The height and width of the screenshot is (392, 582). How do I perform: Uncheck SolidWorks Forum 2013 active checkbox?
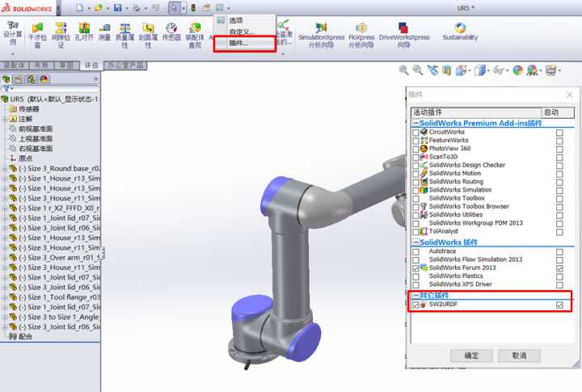click(415, 268)
